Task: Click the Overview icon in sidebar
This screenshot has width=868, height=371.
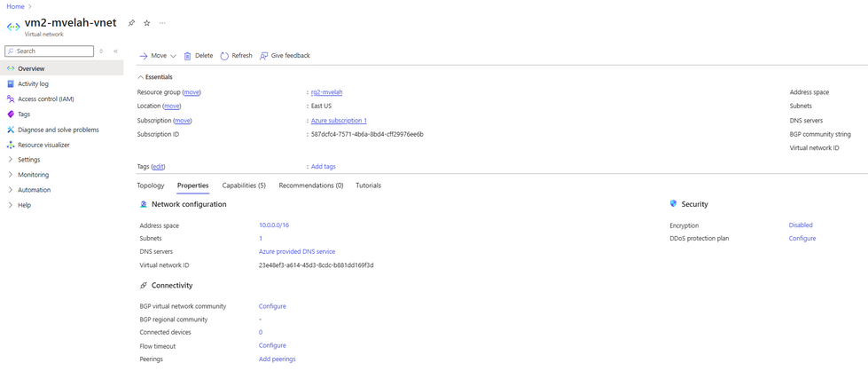Action: coord(11,68)
